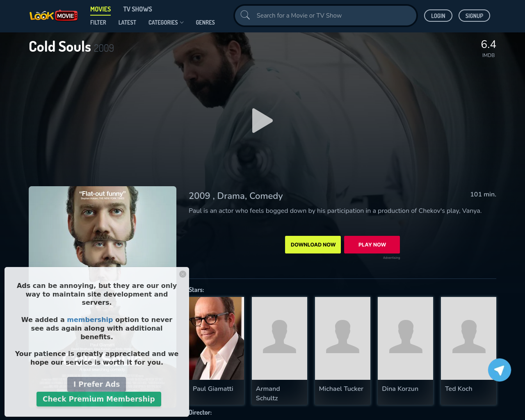This screenshot has height=420, width=525.
Task: Follow the membership link in popup
Action: [x=90, y=320]
